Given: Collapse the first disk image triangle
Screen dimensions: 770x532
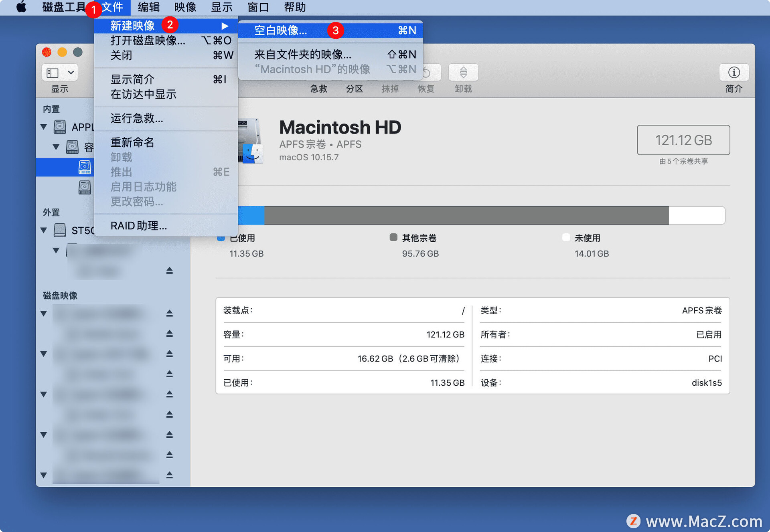Looking at the screenshot, I should coord(44,313).
